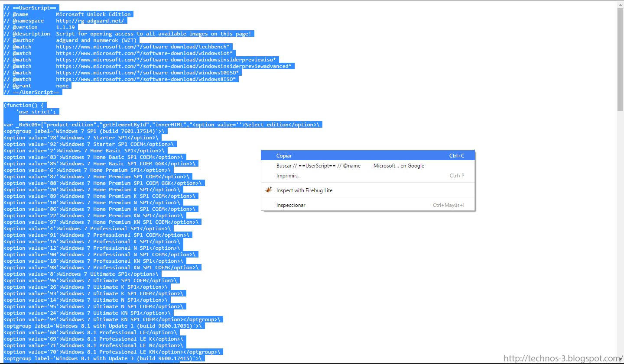Screen dimensions: 624x364
Task: Click the option line value='87' Home Premium COEM
Action: coord(97,177)
